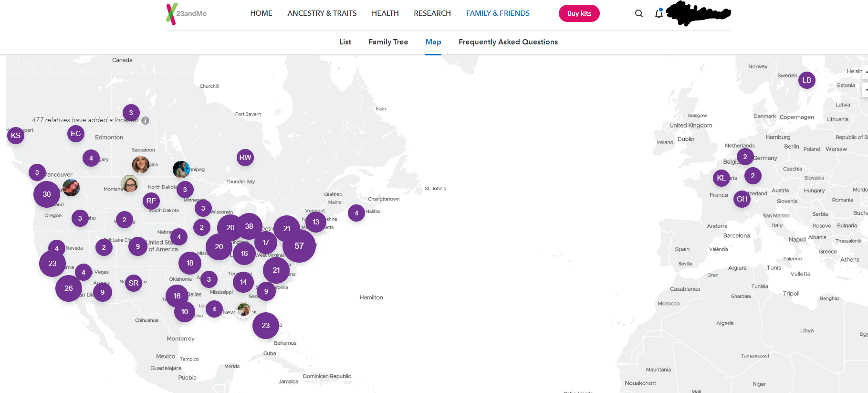Open the SR relative marker
Image resolution: width=868 pixels, height=393 pixels.
coord(134,283)
